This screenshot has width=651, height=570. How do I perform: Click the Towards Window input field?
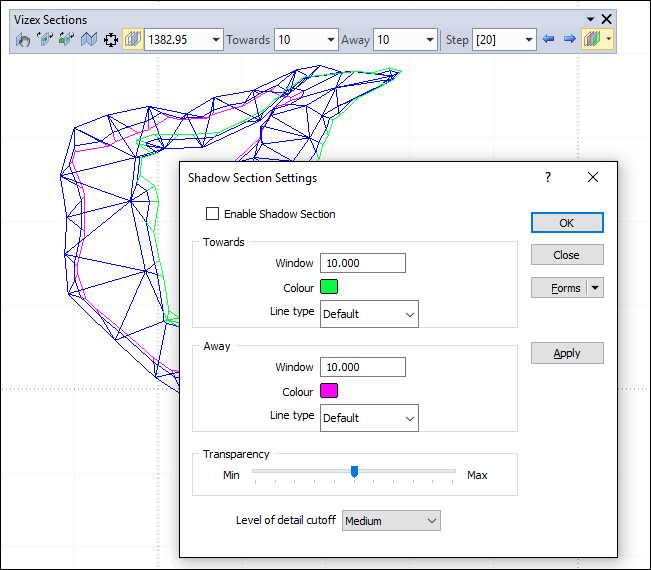click(x=363, y=263)
